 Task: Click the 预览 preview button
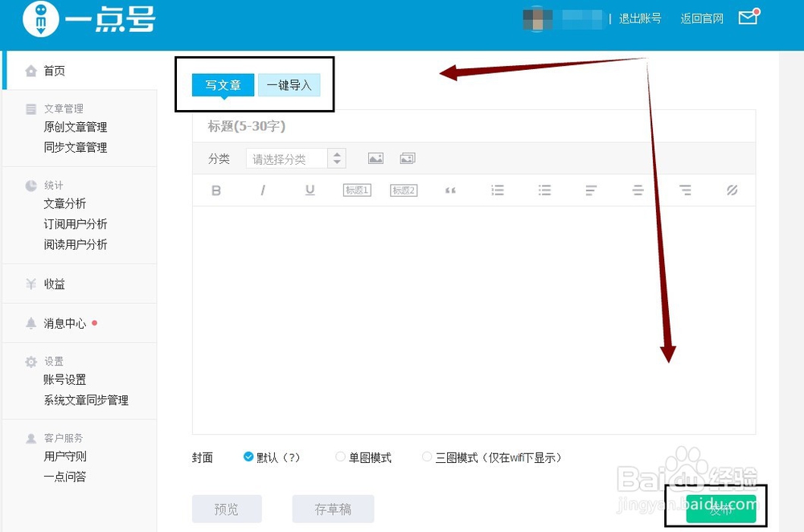pyautogui.click(x=227, y=509)
